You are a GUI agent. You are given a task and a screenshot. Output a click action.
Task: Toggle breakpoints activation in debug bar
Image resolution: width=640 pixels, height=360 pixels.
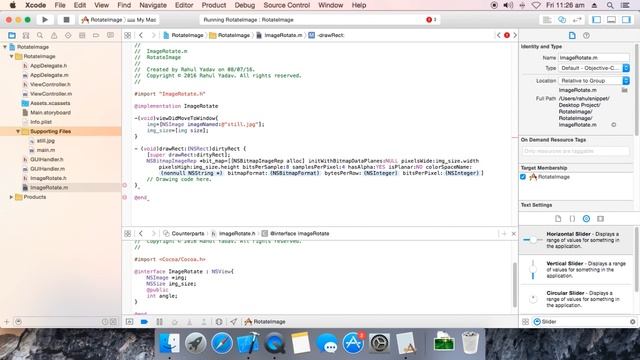tap(144, 322)
